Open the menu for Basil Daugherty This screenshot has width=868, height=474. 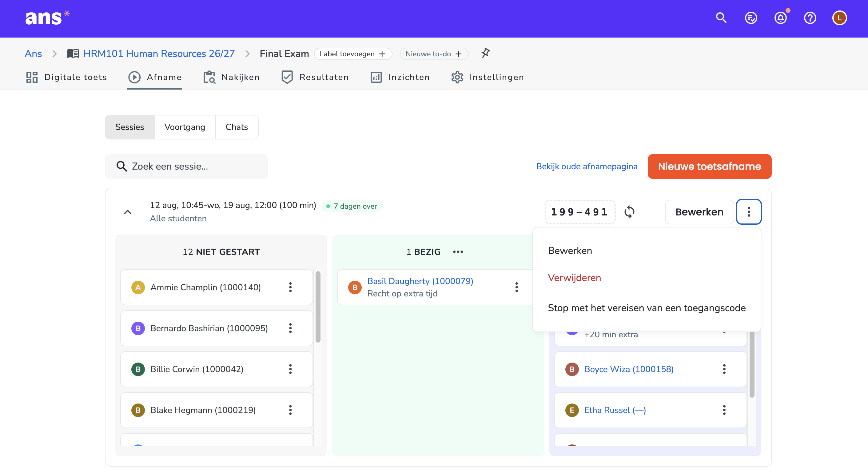516,287
